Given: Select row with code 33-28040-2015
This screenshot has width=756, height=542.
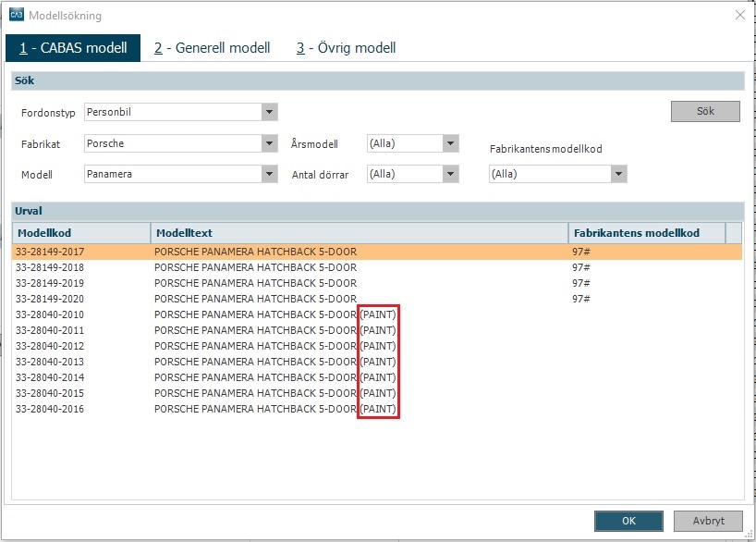Looking at the screenshot, I should click(377, 393).
